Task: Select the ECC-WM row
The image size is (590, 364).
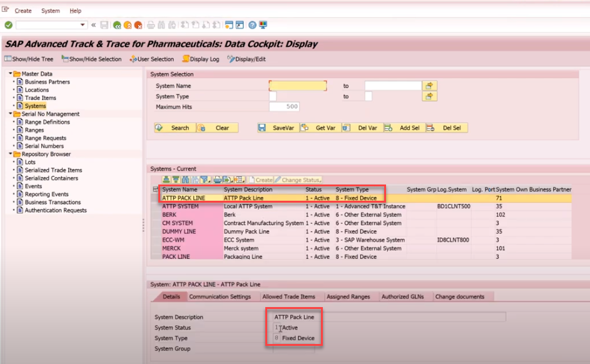Action: coord(361,240)
